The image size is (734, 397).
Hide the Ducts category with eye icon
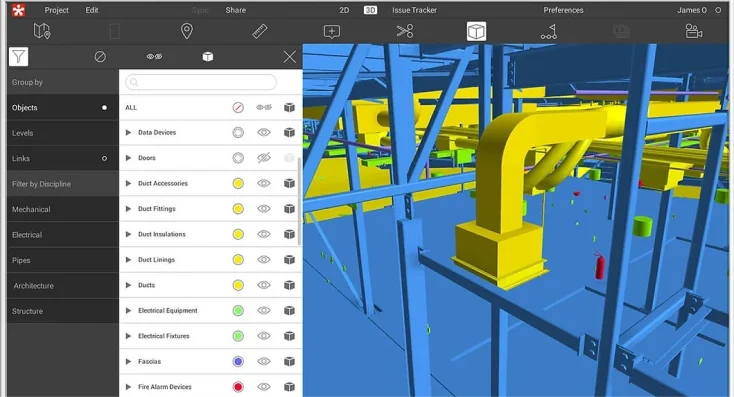point(264,285)
